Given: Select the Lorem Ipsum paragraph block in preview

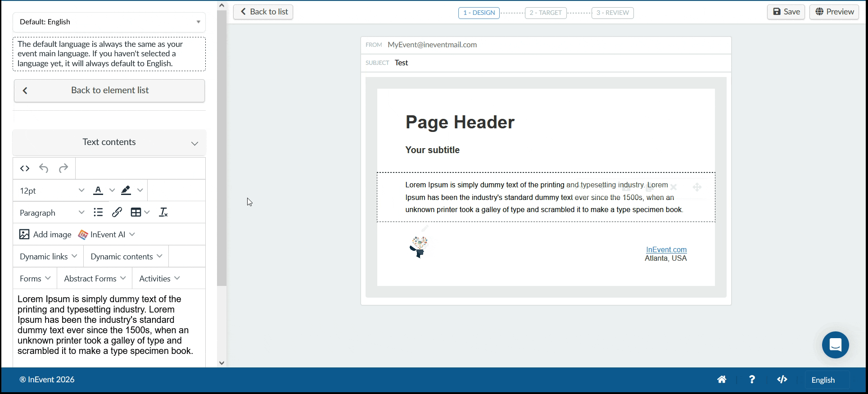Looking at the screenshot, I should click(546, 197).
